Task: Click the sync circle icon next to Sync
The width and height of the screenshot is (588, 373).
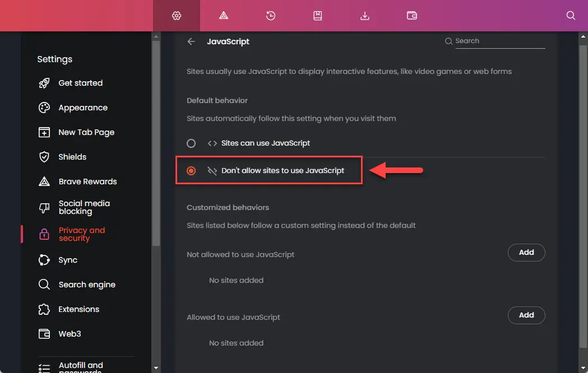Action: tap(44, 260)
